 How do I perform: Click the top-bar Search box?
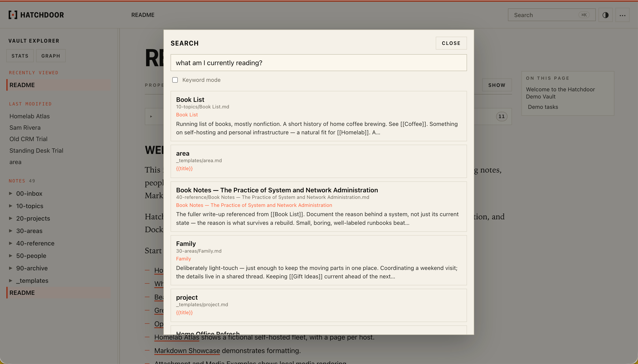(x=551, y=15)
